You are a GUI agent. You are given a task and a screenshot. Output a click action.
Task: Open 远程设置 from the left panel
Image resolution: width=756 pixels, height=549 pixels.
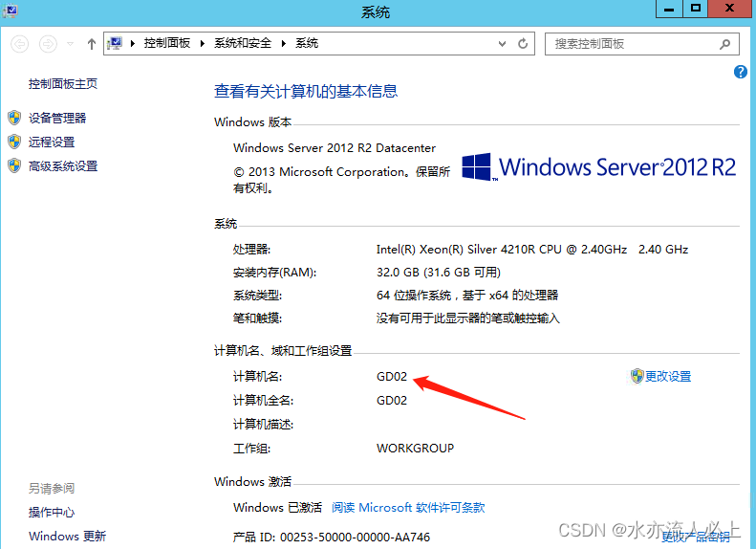[52, 142]
